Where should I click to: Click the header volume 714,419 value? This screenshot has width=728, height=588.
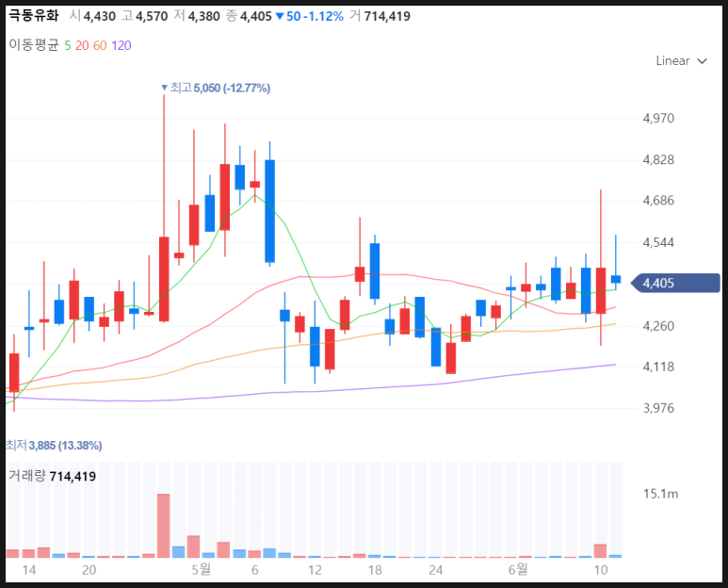click(387, 16)
